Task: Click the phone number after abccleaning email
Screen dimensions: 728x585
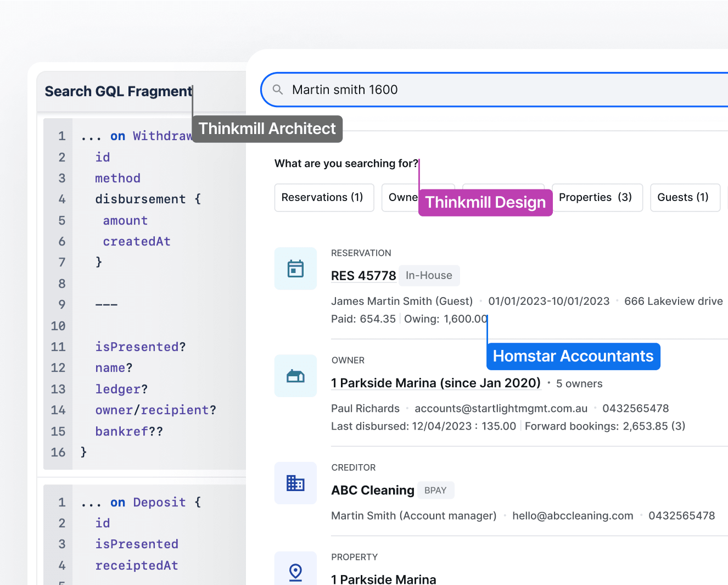Action: click(682, 515)
